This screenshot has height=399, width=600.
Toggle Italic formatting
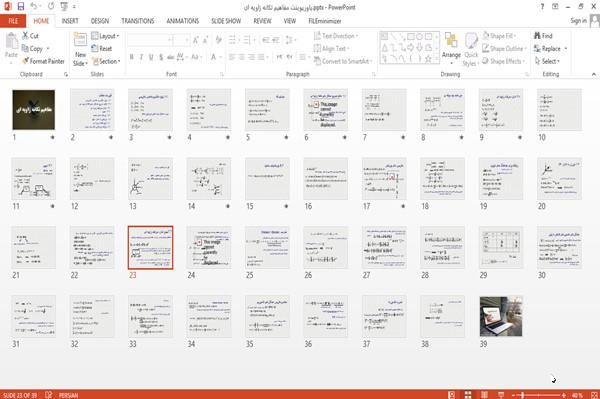click(141, 57)
